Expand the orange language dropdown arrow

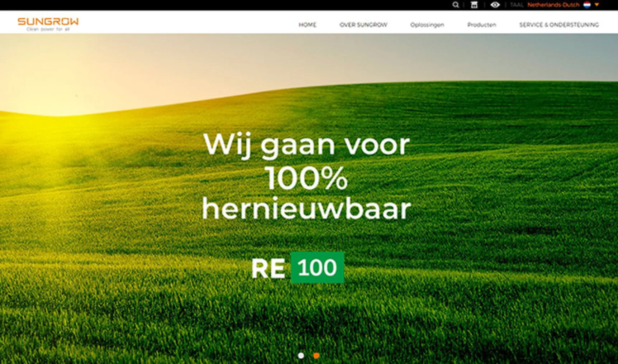click(597, 5)
